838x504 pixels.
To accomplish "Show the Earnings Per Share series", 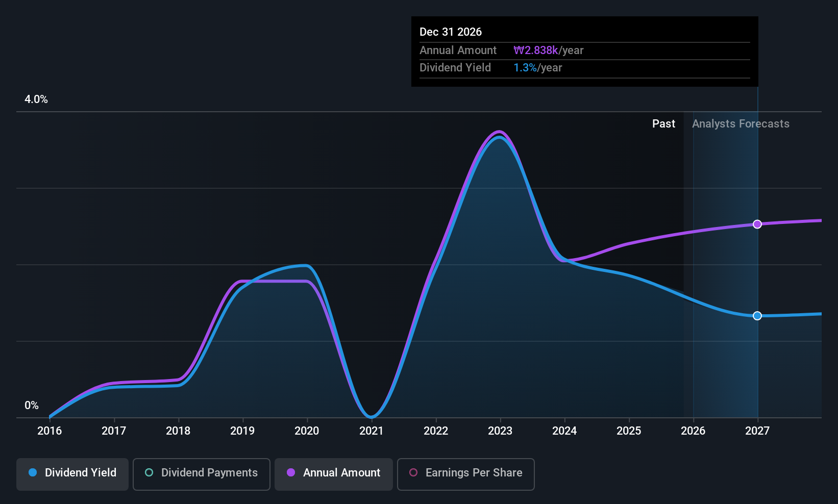I will coord(465,474).
